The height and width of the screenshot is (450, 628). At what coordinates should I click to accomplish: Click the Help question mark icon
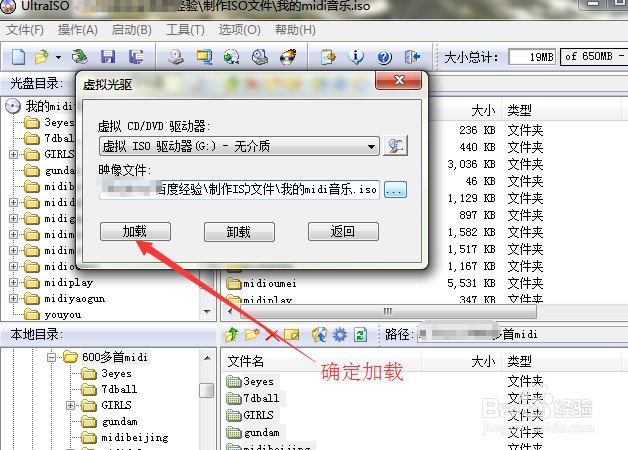click(384, 57)
